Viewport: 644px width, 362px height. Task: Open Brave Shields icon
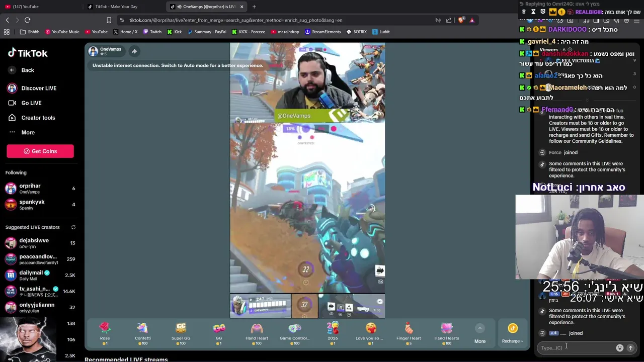pos(461,20)
